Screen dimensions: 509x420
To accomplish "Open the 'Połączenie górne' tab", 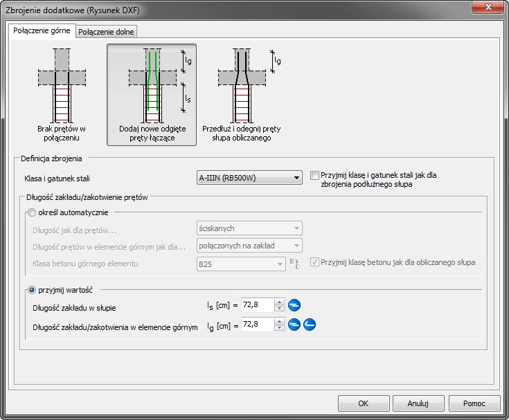I will (42, 31).
